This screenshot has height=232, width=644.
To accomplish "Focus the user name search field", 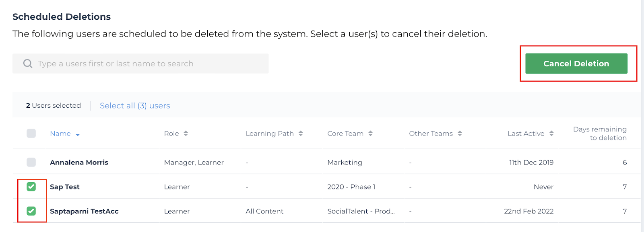I will pos(140,64).
